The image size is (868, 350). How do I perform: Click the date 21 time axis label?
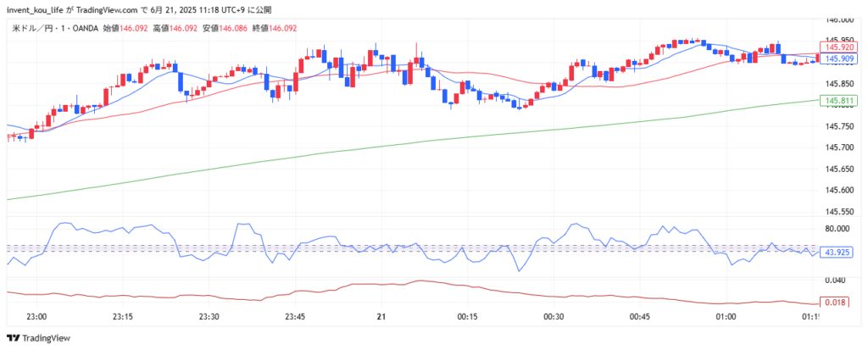tap(381, 317)
